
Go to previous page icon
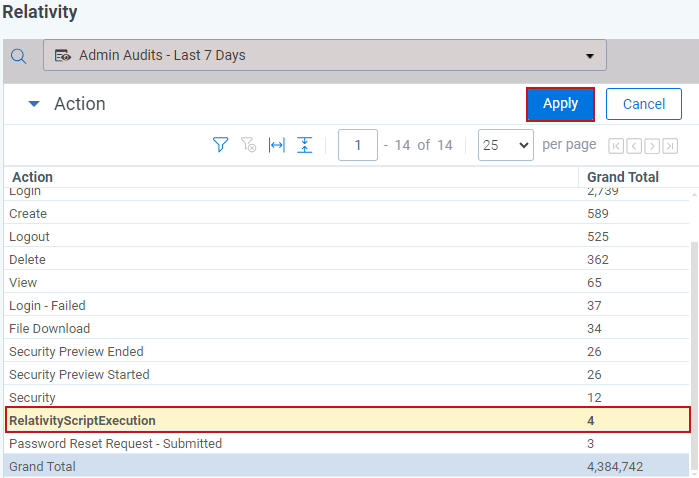tap(633, 146)
